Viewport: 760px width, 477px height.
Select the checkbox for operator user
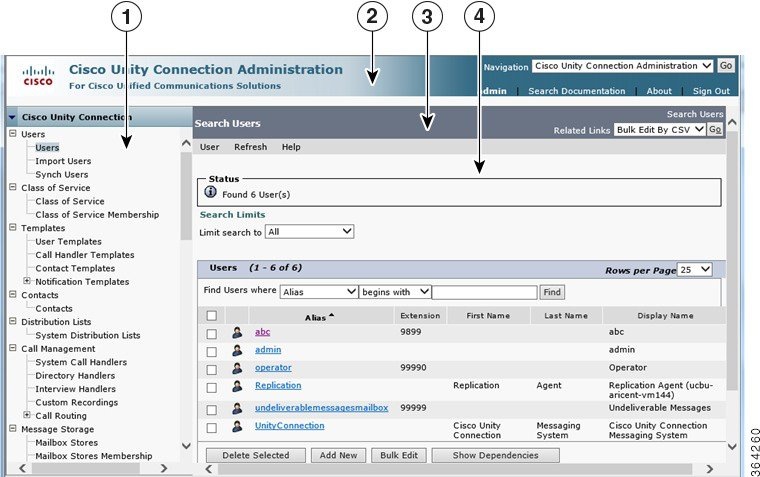click(211, 369)
